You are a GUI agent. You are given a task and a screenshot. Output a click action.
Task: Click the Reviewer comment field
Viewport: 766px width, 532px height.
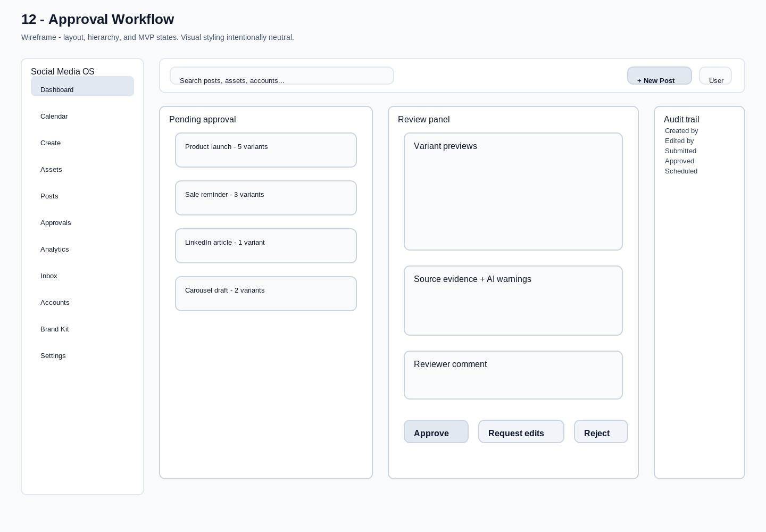point(513,375)
